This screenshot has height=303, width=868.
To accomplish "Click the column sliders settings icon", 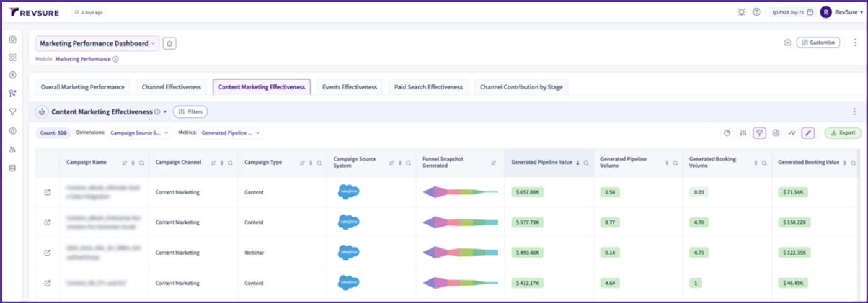I will pyautogui.click(x=743, y=133).
